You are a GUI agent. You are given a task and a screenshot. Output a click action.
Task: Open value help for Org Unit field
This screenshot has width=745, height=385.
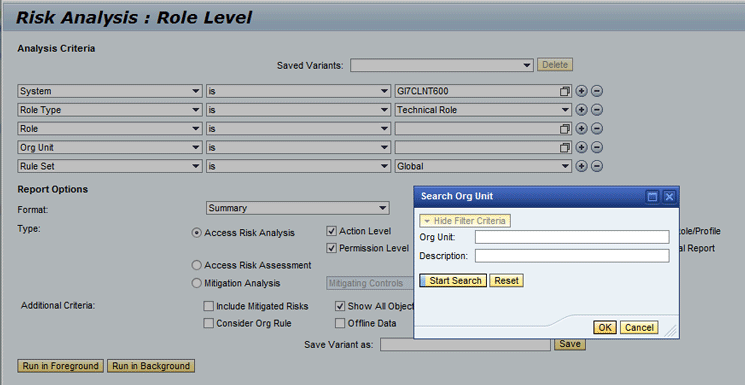(x=564, y=147)
